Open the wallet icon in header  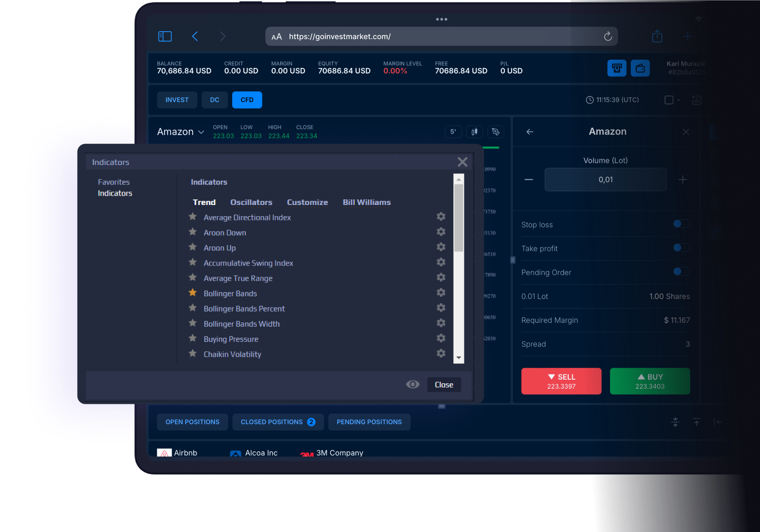pyautogui.click(x=640, y=68)
